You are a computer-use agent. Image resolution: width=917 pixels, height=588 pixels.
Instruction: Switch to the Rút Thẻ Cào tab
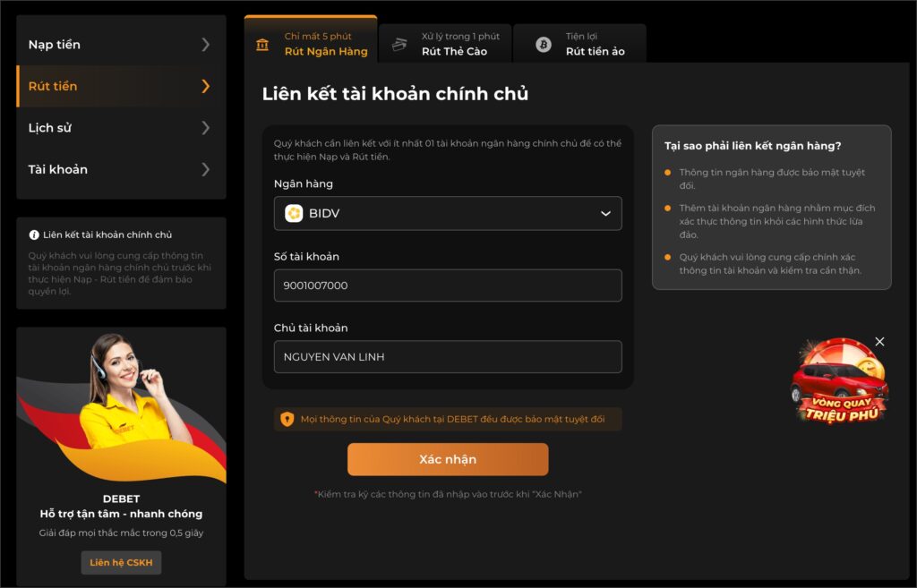coord(446,44)
